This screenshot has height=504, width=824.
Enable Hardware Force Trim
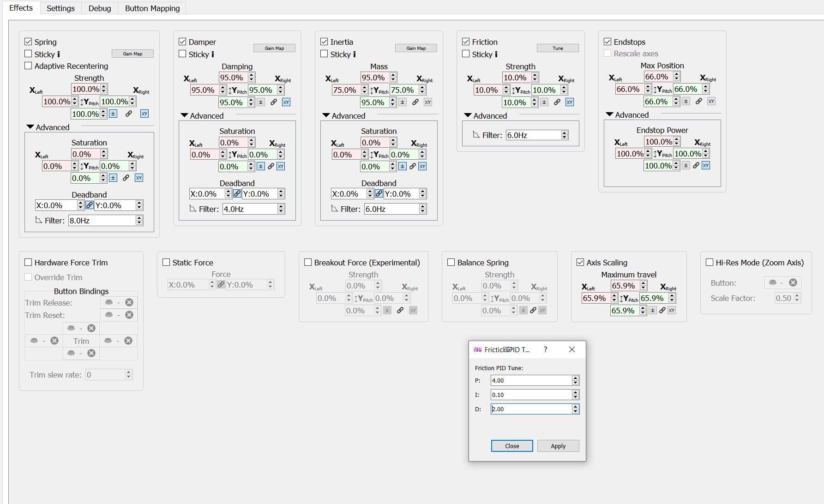(x=28, y=262)
